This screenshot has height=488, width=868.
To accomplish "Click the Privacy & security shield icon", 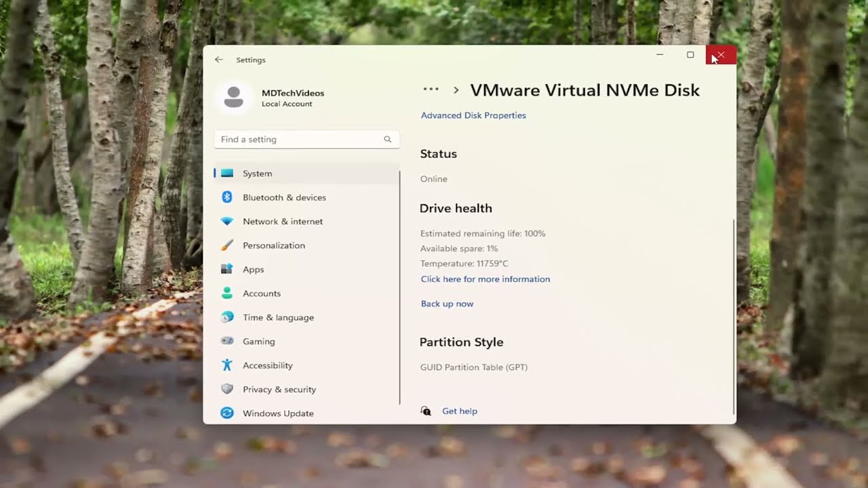I will (x=227, y=389).
